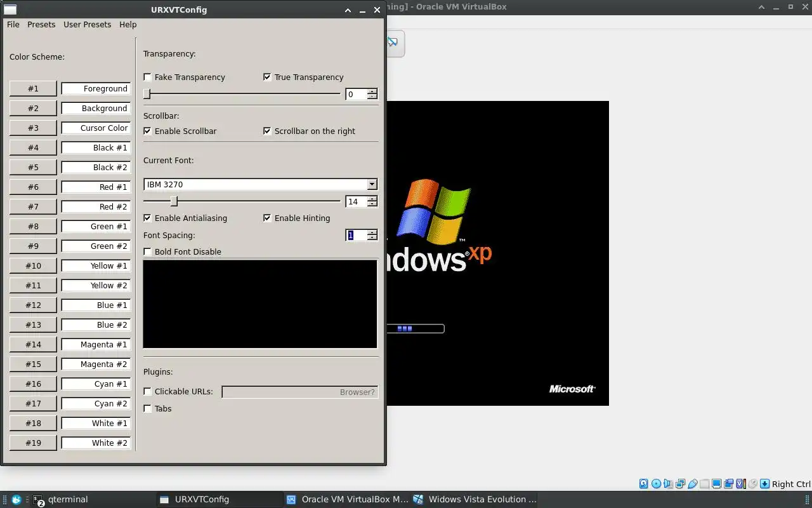Click VirtualBox USB devices status icon
Screen dimensions: 812x508
(x=693, y=484)
